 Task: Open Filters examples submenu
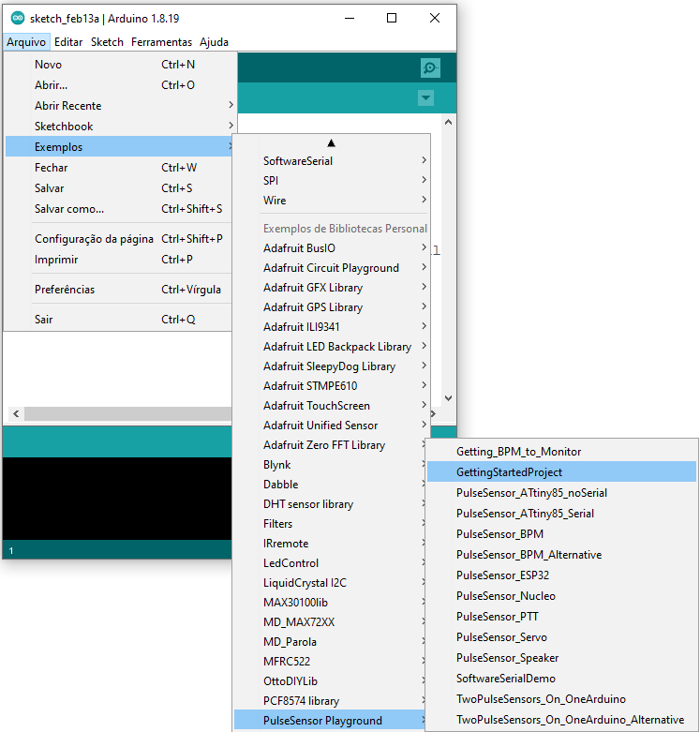point(330,523)
